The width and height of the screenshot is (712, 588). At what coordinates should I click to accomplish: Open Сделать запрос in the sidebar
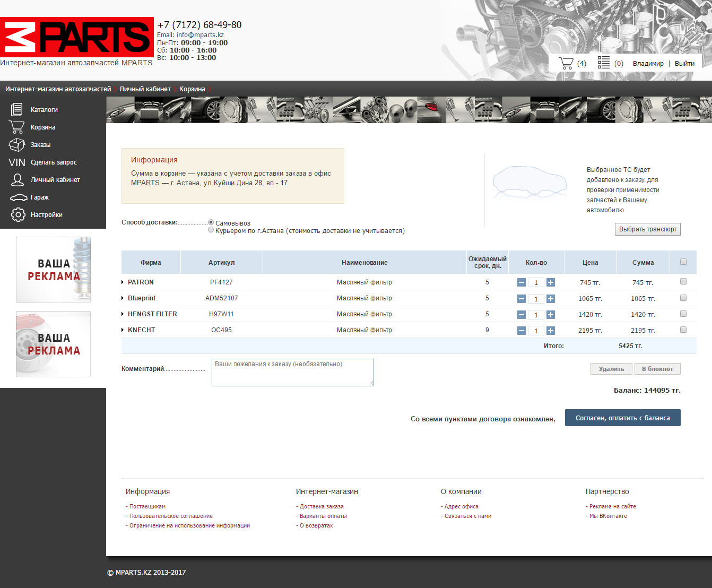(54, 162)
